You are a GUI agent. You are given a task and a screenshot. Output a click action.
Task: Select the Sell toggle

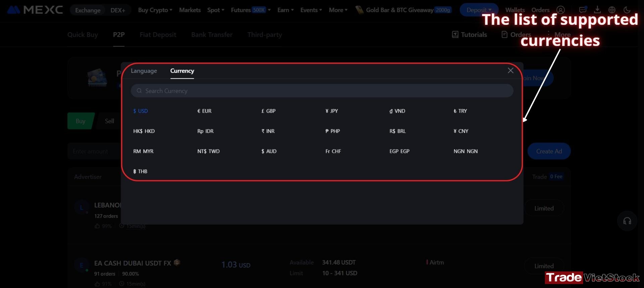(x=109, y=121)
